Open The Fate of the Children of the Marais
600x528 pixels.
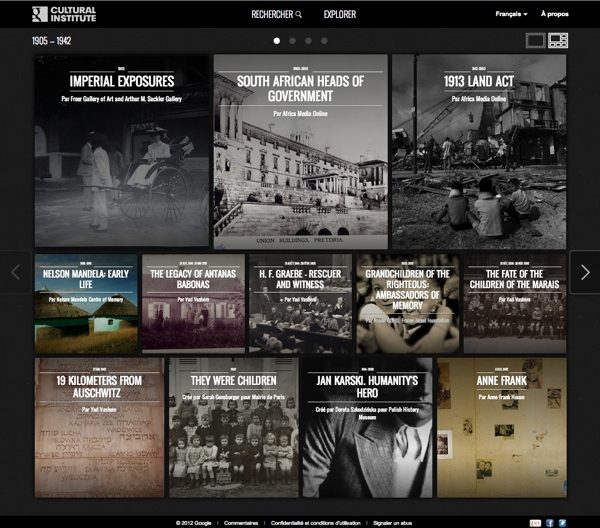515,304
